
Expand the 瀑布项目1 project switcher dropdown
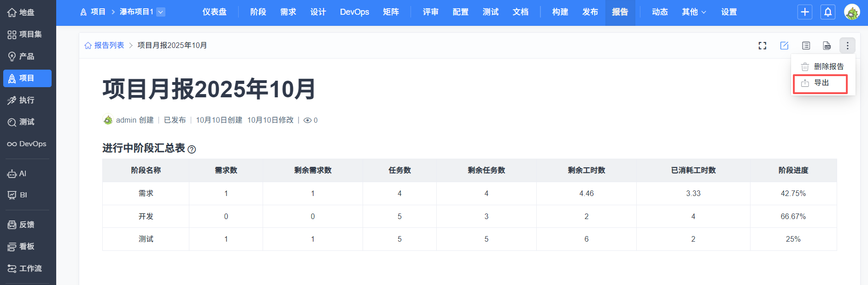161,12
